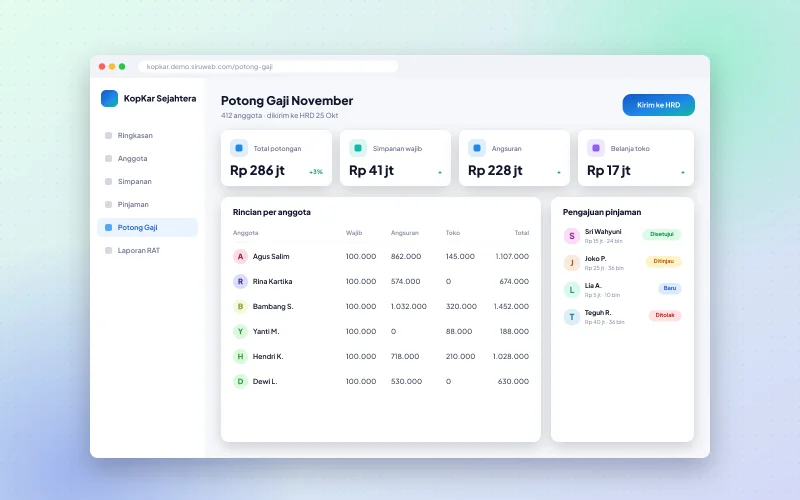Click Yanti M.'s avatar Y

click(240, 332)
